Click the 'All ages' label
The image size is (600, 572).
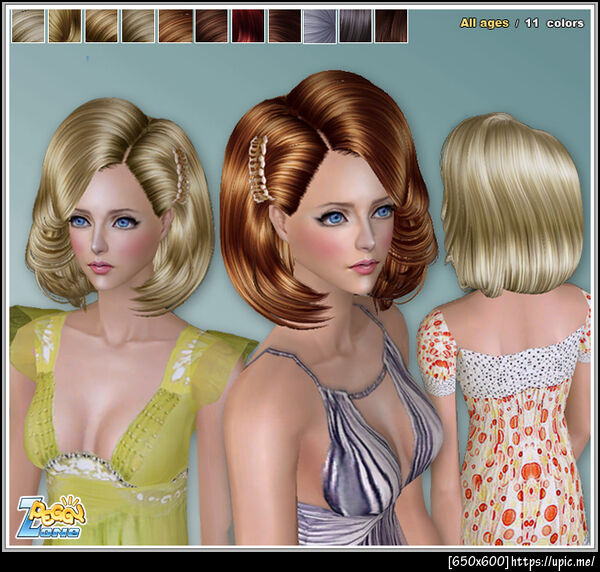coord(484,23)
